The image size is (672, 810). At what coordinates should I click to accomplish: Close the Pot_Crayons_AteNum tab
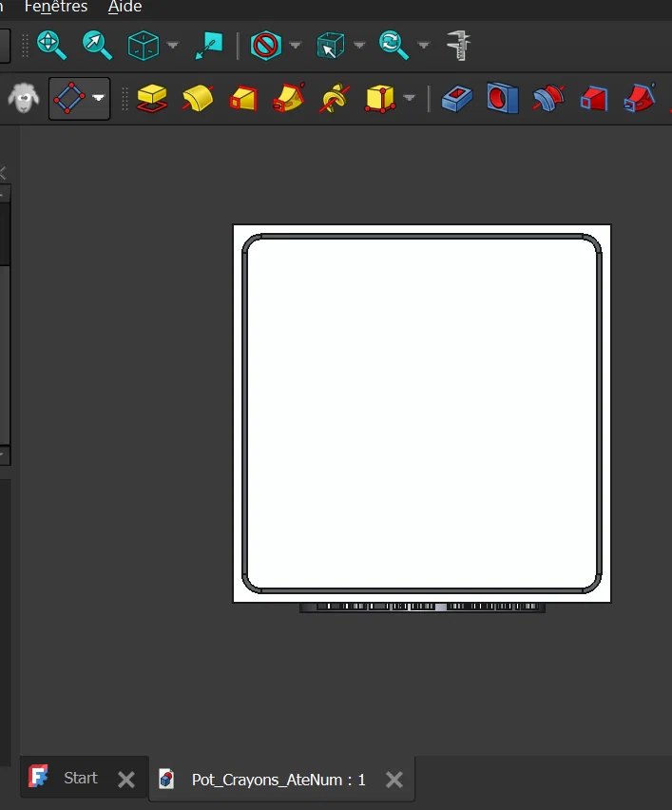[x=394, y=780]
